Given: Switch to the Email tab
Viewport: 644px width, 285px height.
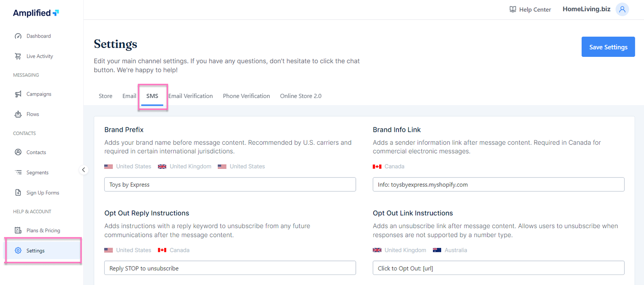Looking at the screenshot, I should pyautogui.click(x=129, y=96).
